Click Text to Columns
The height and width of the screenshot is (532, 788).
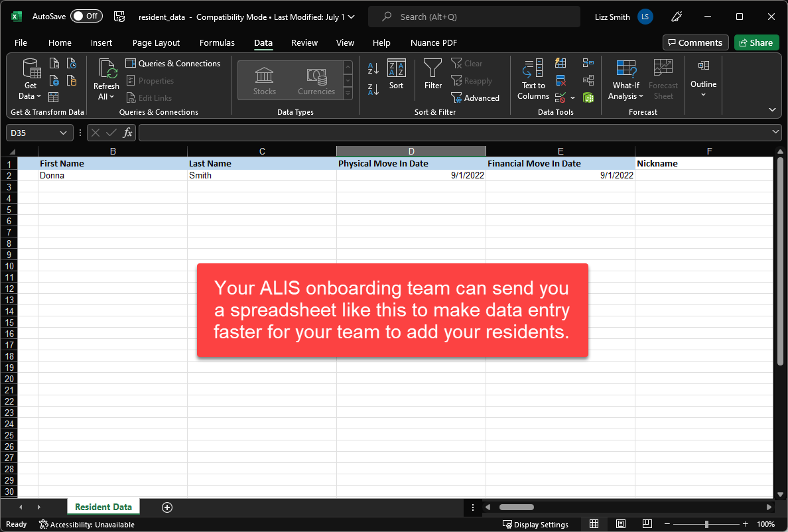click(533, 80)
